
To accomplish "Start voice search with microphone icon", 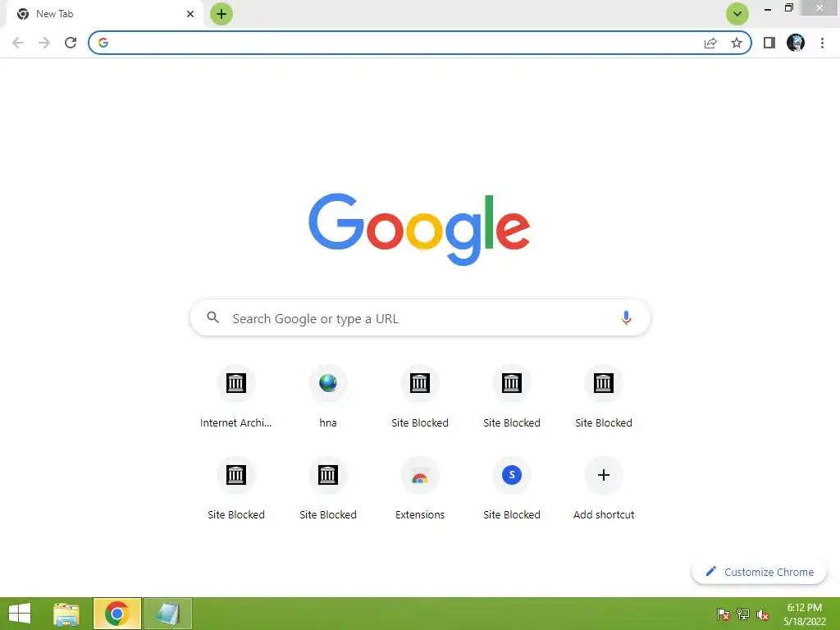I will click(x=626, y=318).
